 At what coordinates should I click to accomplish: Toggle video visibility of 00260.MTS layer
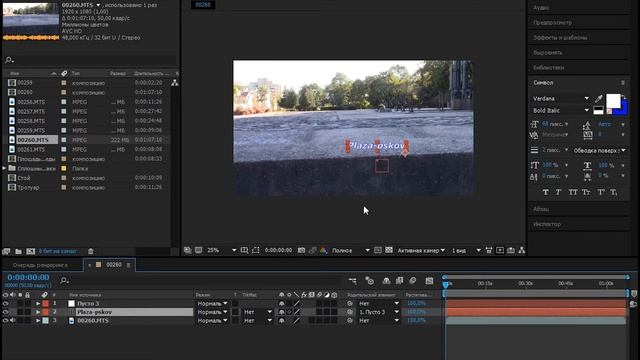pos(5,320)
